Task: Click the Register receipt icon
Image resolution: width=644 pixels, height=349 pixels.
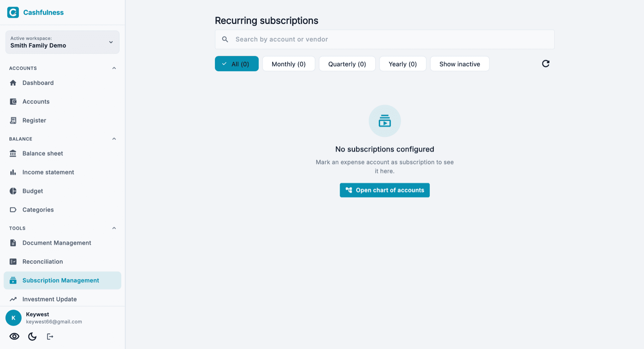Action: pos(13,121)
